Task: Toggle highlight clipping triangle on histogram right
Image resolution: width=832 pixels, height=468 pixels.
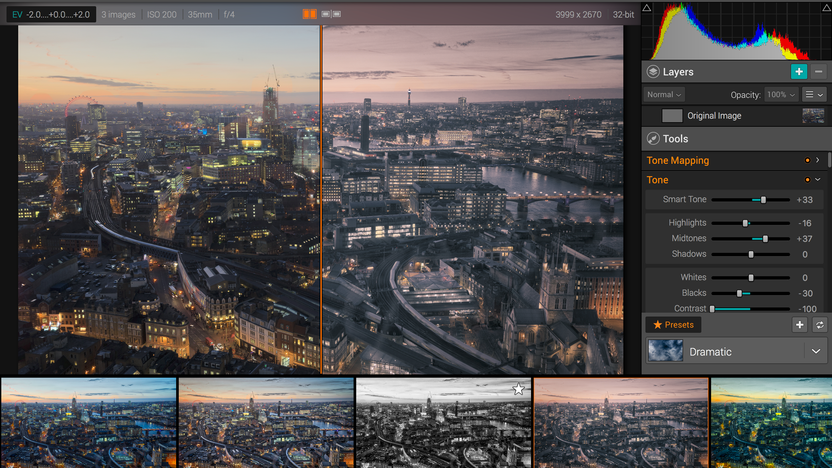Action: coord(827,7)
